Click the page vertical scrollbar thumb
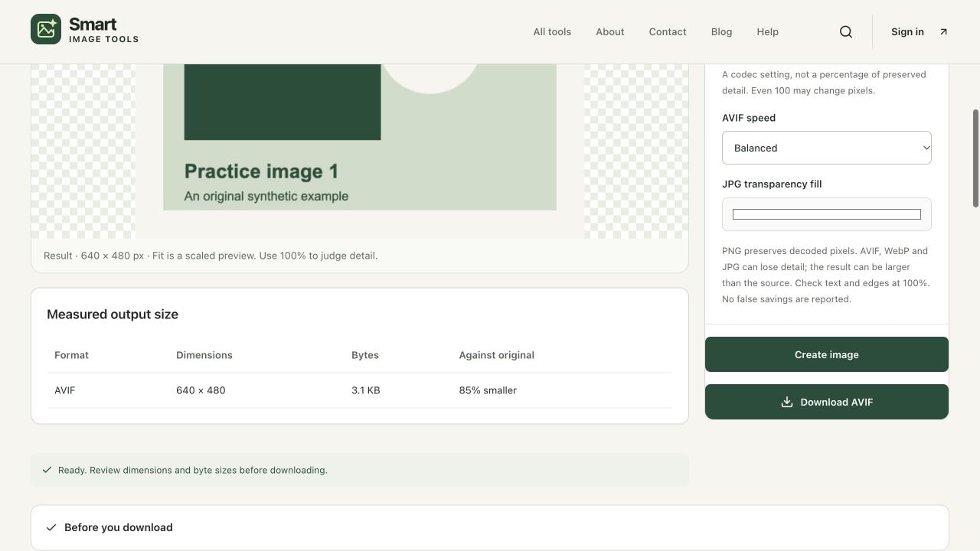Viewport: 980px width, 551px height. [x=975, y=158]
